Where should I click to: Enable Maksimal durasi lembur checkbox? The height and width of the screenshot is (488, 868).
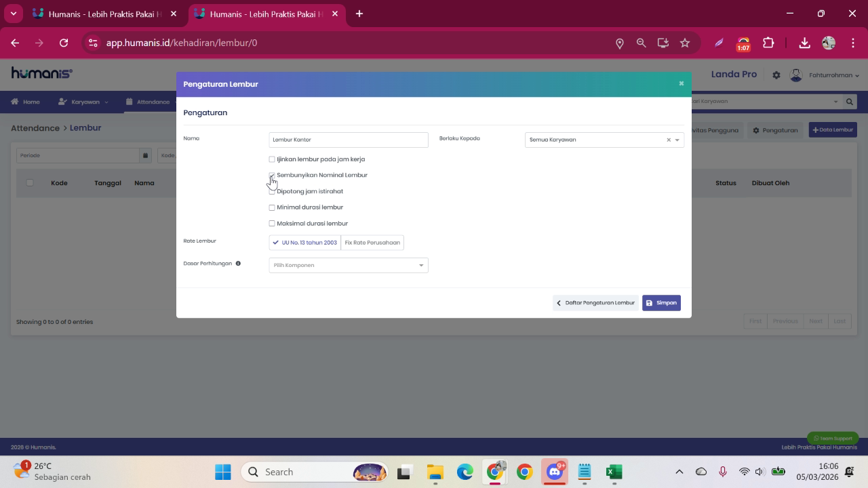point(272,224)
